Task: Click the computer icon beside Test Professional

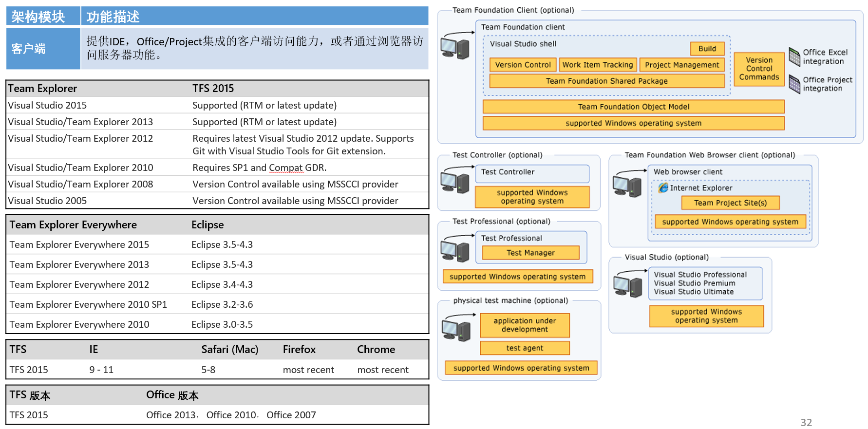Action: point(454,251)
